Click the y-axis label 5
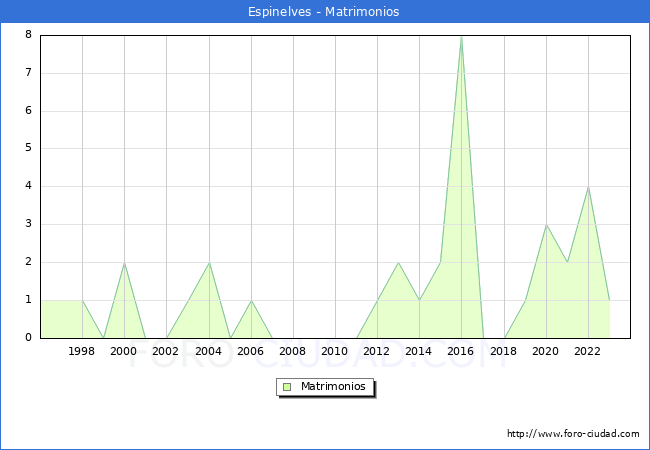 28,148
